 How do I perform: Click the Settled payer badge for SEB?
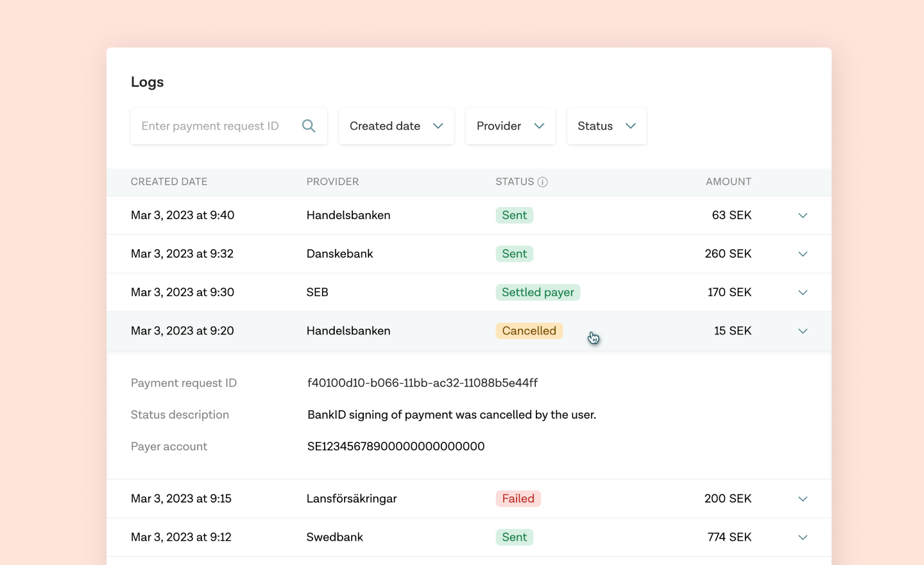[538, 292]
